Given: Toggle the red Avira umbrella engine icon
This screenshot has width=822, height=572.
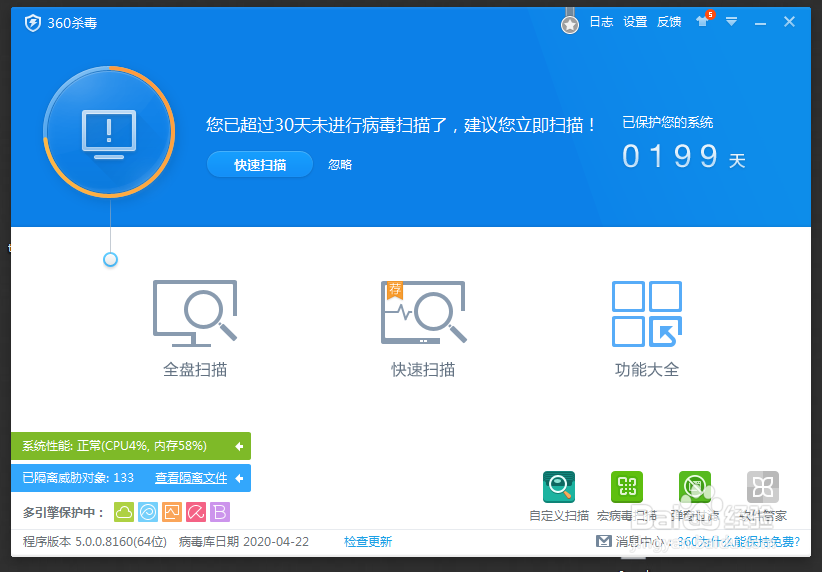Looking at the screenshot, I should point(196,512).
